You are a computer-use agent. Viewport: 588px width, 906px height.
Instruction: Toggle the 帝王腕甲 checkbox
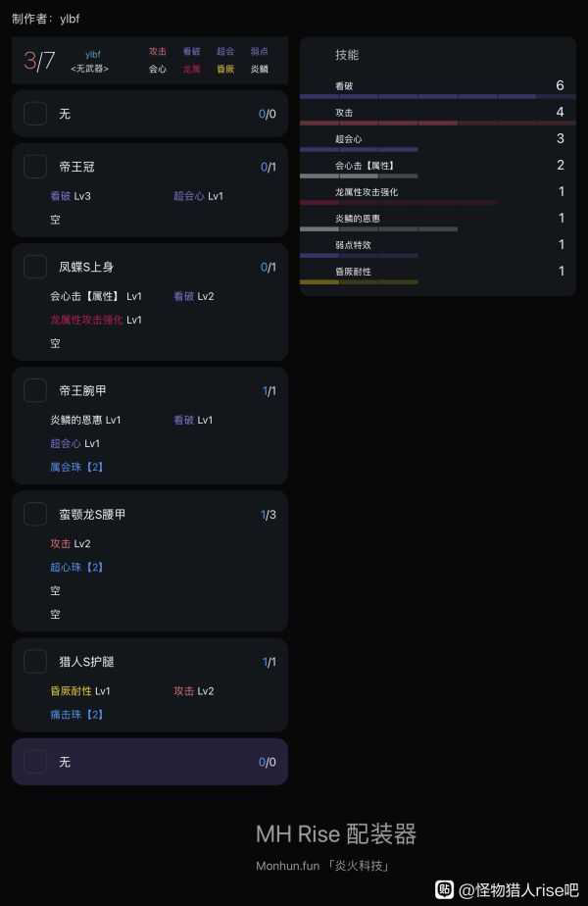pos(35,390)
